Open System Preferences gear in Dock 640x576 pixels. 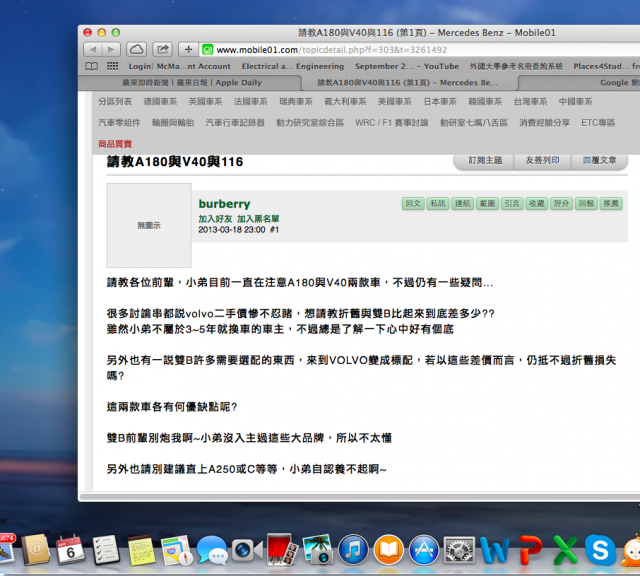[459, 549]
